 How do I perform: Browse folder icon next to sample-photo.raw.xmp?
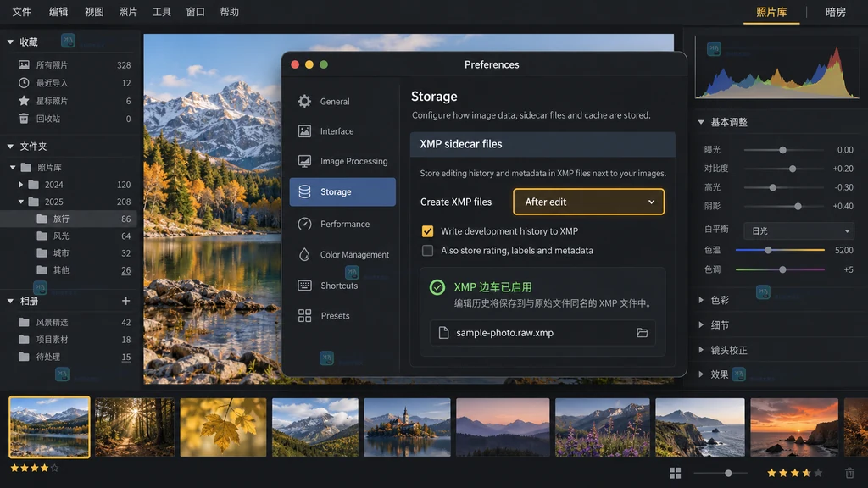[x=643, y=332]
